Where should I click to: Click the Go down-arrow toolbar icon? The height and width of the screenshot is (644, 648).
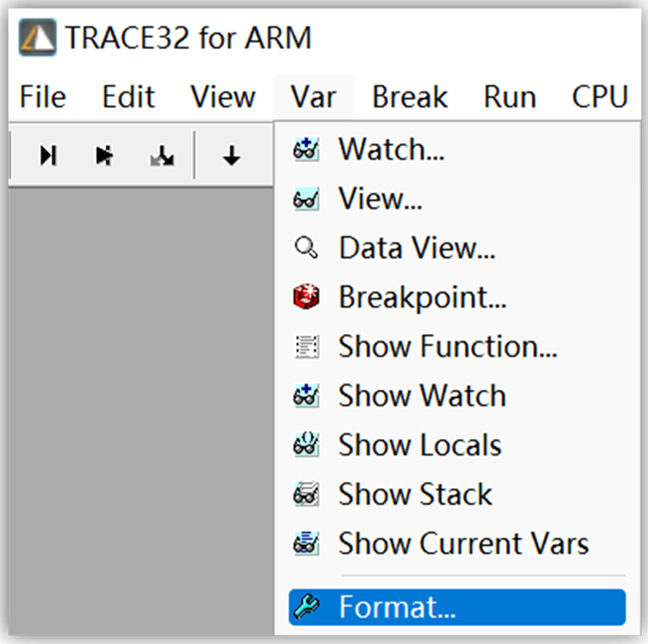pos(232,155)
